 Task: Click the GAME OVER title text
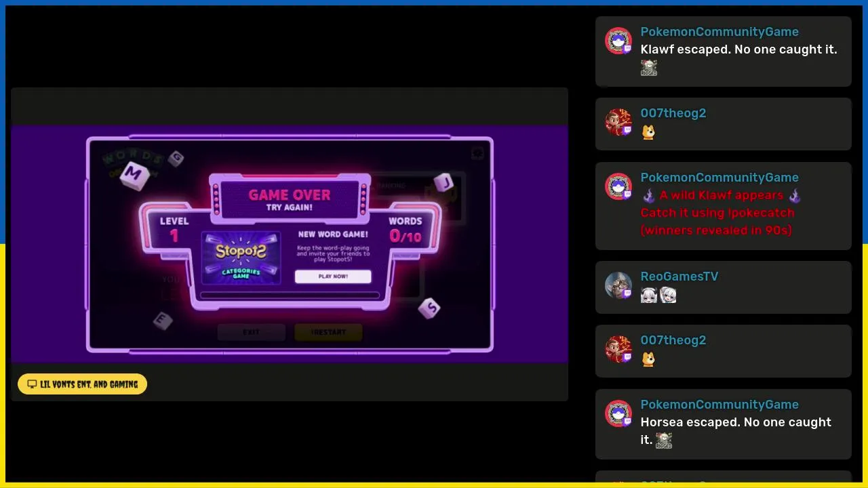(290, 195)
